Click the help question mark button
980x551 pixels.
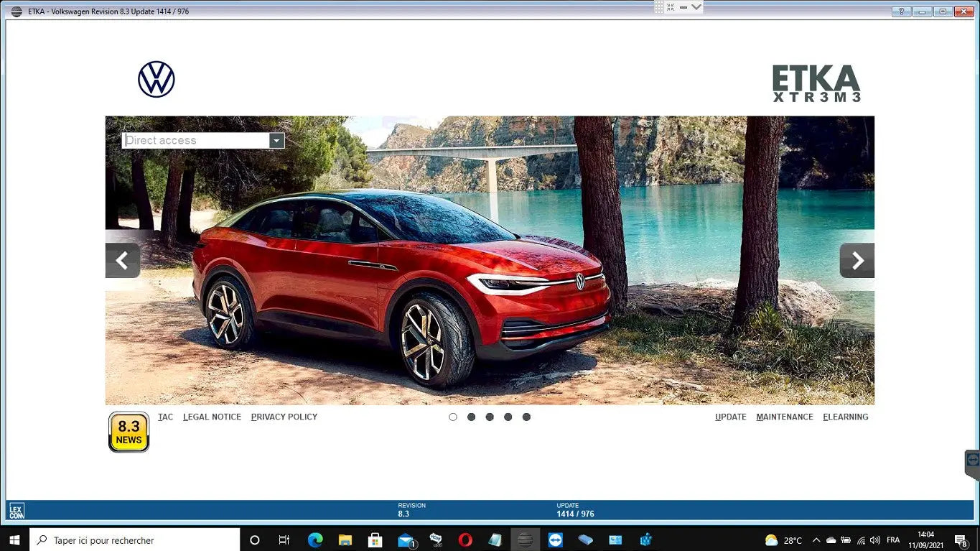901,11
